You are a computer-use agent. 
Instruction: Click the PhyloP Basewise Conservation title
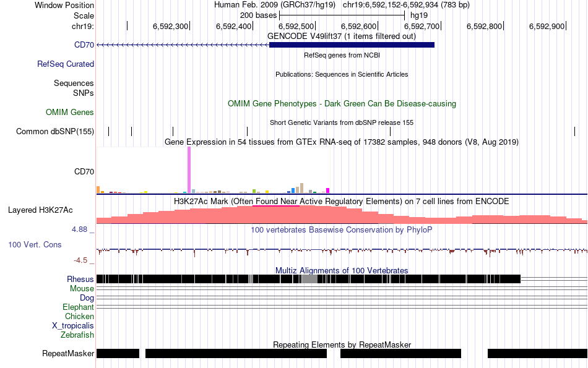tap(342, 229)
